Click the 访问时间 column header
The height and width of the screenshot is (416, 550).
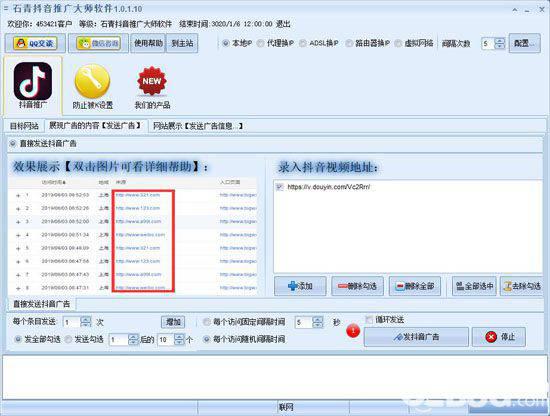(53, 182)
